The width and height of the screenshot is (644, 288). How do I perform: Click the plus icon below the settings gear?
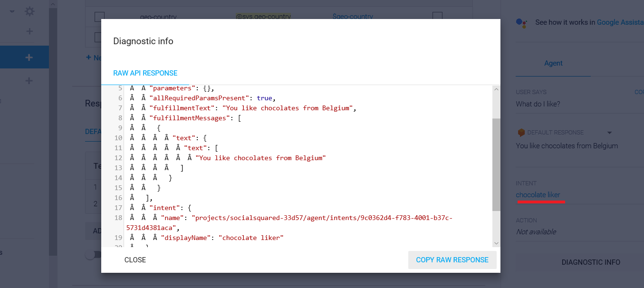29,31
